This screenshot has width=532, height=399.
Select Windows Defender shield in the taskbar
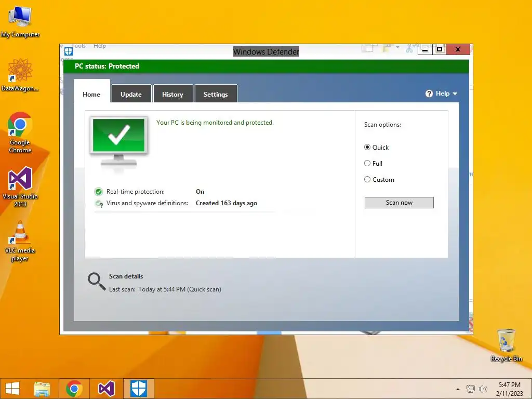(x=139, y=389)
